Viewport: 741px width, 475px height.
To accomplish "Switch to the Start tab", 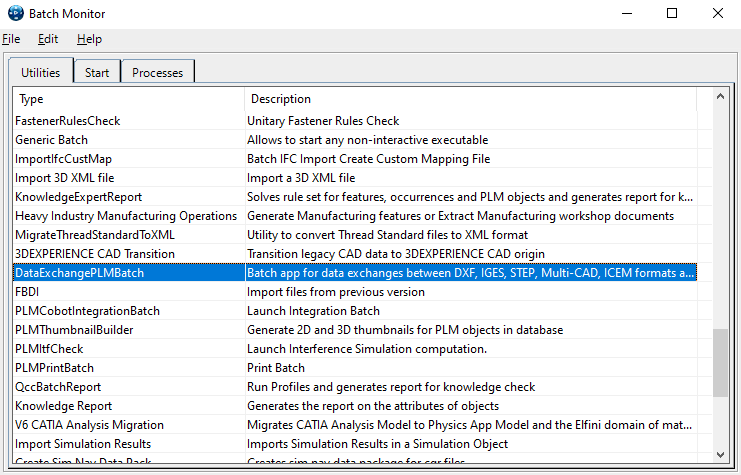I will click(97, 72).
